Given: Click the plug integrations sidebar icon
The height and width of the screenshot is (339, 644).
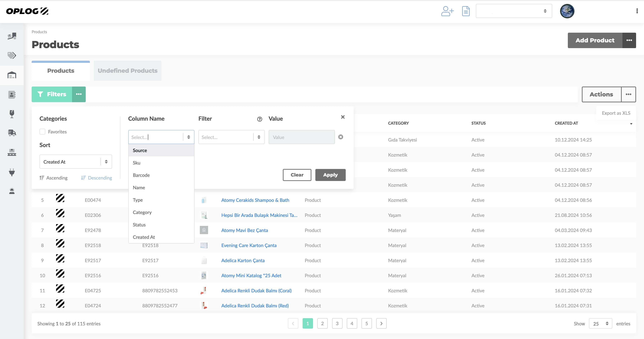Looking at the screenshot, I should point(12,172).
